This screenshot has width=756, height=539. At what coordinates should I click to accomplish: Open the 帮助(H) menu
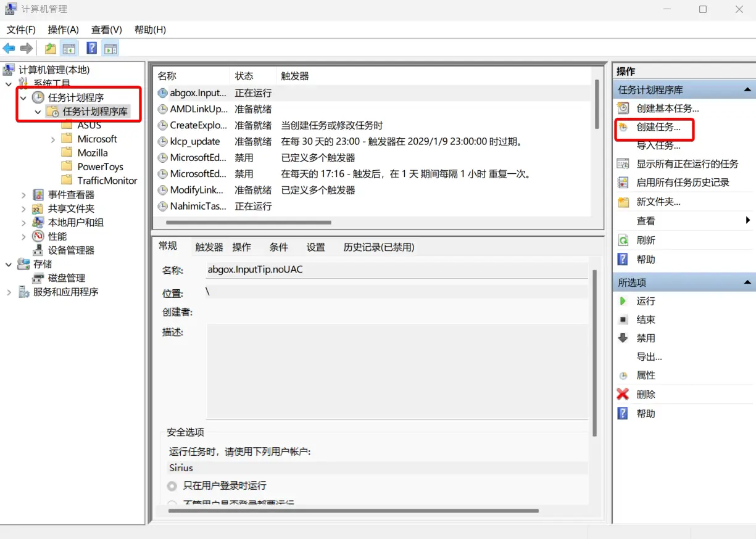click(x=150, y=30)
